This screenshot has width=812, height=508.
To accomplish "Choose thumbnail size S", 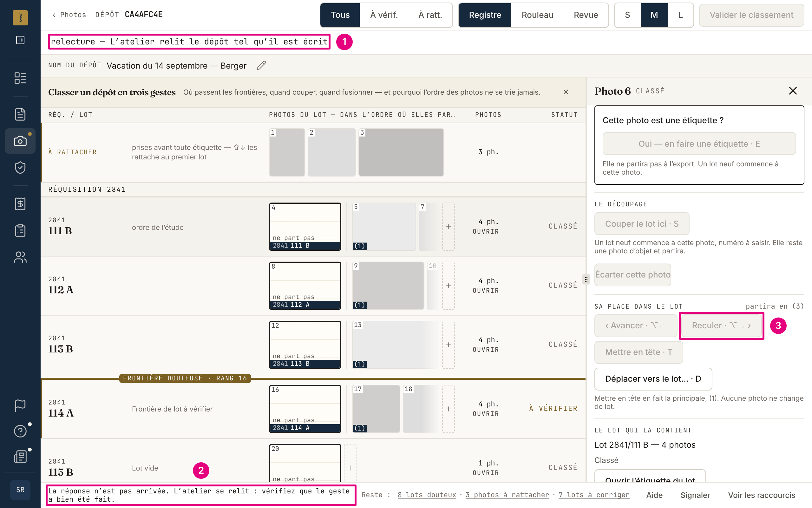I will click(x=627, y=15).
